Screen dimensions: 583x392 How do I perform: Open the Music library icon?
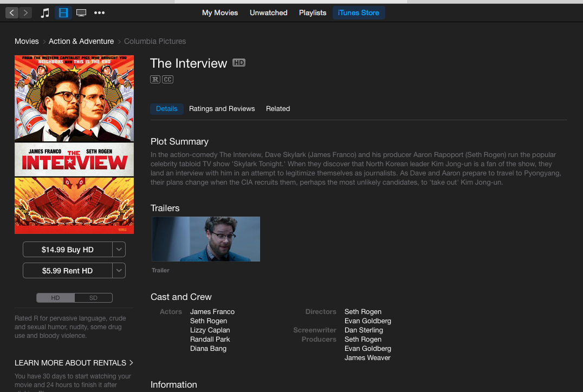point(44,13)
